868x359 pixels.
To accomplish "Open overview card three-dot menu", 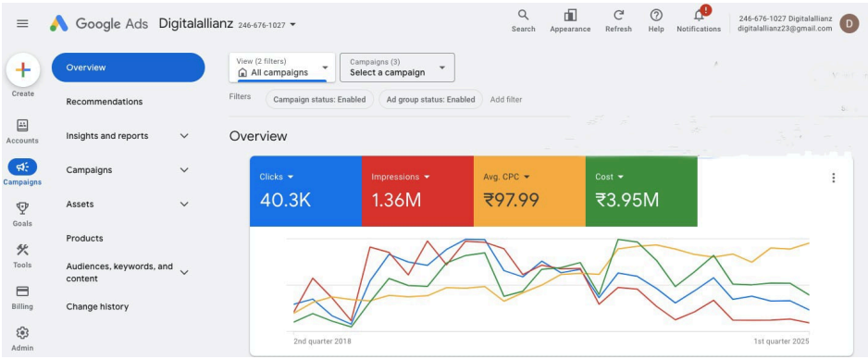I will pyautogui.click(x=833, y=178).
